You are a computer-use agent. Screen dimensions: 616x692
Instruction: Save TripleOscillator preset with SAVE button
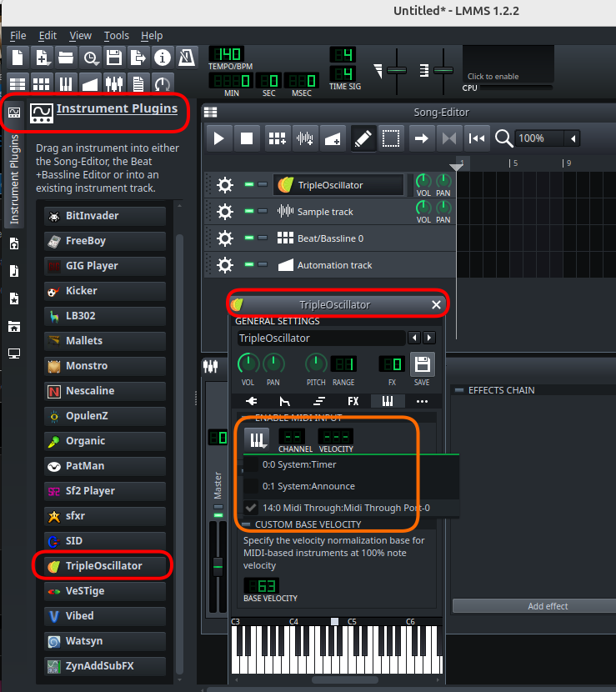tap(423, 364)
